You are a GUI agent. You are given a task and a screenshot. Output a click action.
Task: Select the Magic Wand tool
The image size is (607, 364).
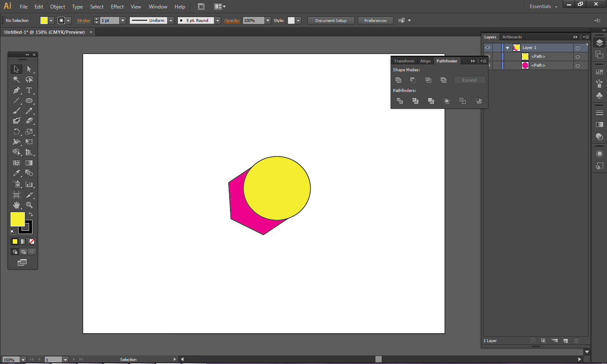coord(16,79)
